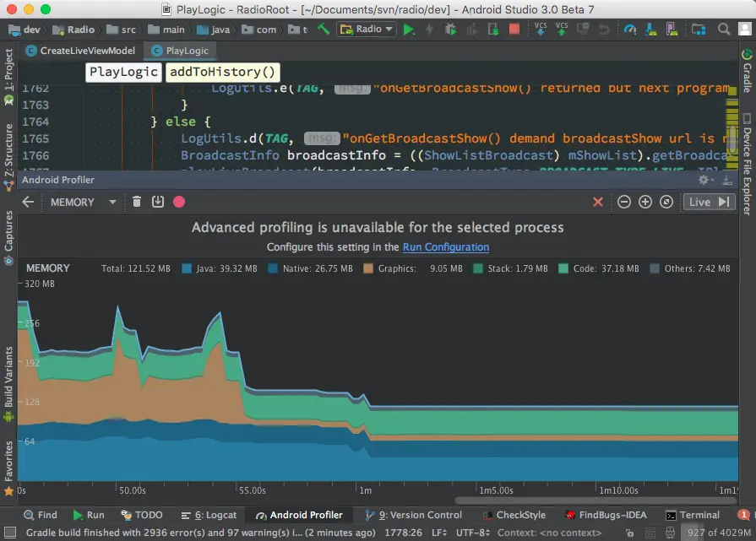The height and width of the screenshot is (541, 756).
Task: Attach debugger to Android process icon
Action: pos(493,30)
